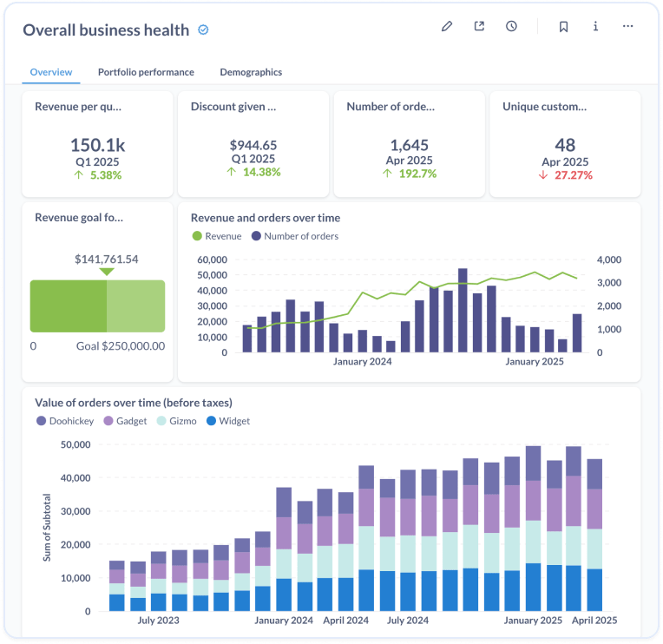Viewport: 663px width, 644px height.
Task: Toggle the Gizmo legend item
Action: point(179,421)
